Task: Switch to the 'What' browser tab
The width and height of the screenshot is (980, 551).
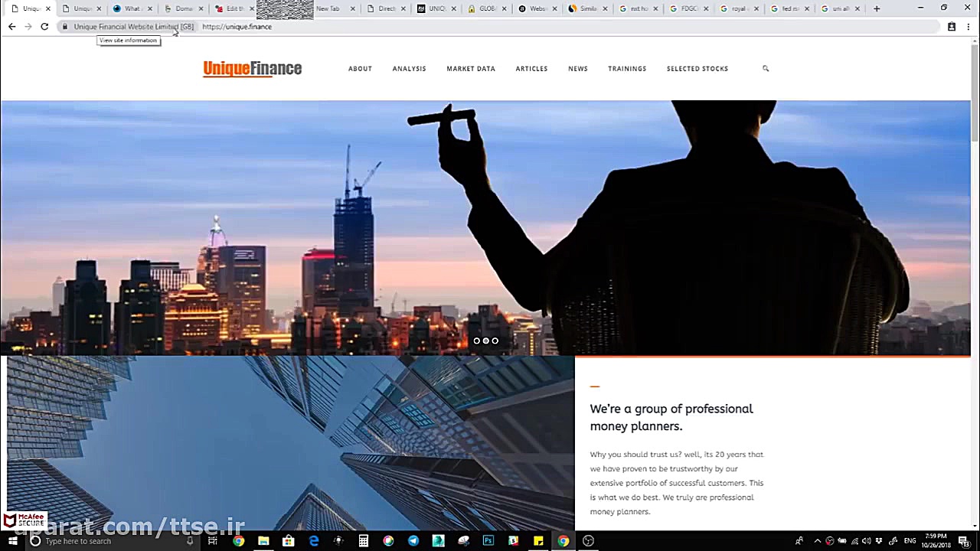Action: (132, 8)
